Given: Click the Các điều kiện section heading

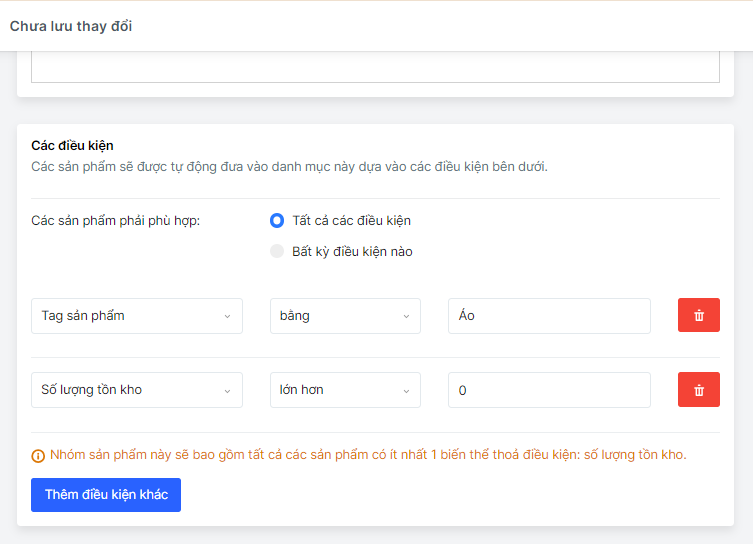Looking at the screenshot, I should (x=72, y=145).
